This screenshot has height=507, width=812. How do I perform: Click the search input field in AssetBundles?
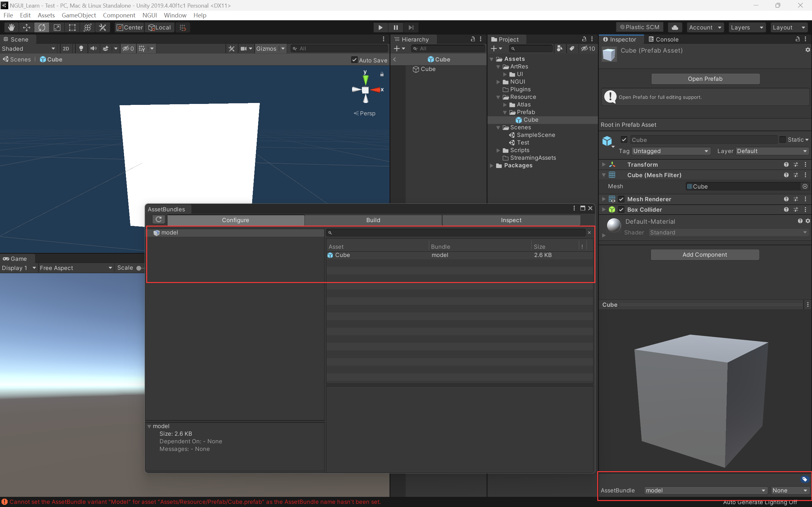pos(459,233)
